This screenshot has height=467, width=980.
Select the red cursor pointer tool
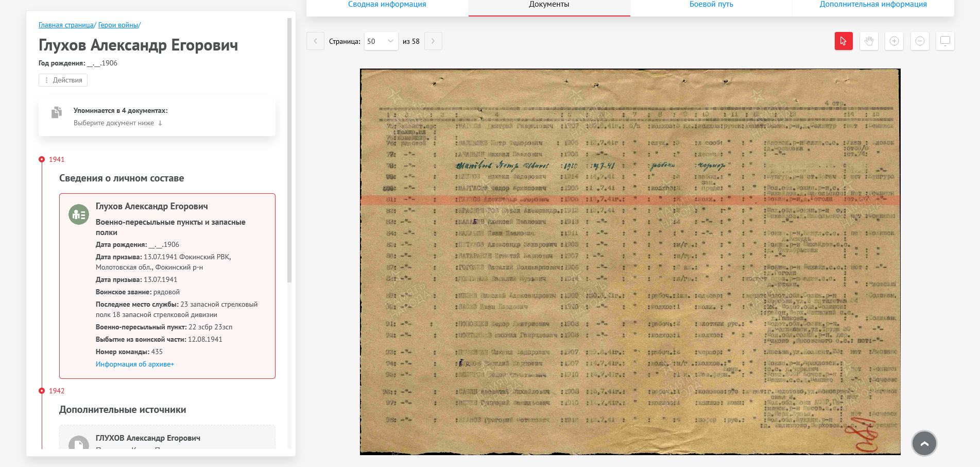pyautogui.click(x=844, y=41)
